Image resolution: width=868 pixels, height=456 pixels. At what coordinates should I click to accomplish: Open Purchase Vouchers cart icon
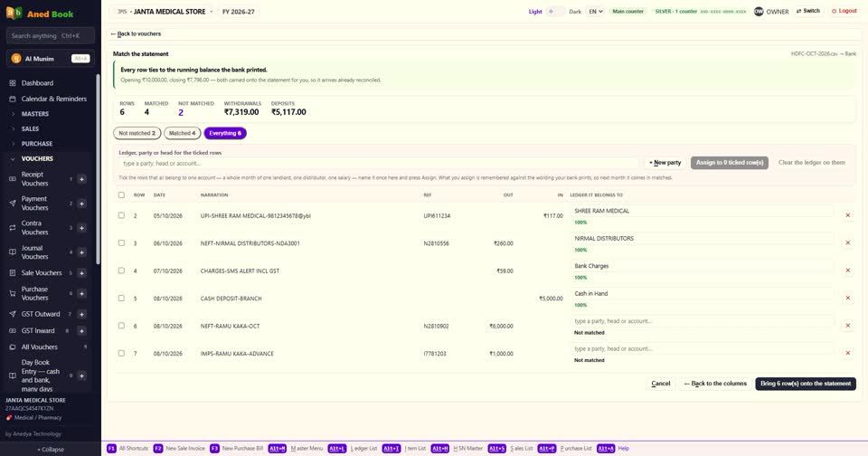tap(12, 293)
